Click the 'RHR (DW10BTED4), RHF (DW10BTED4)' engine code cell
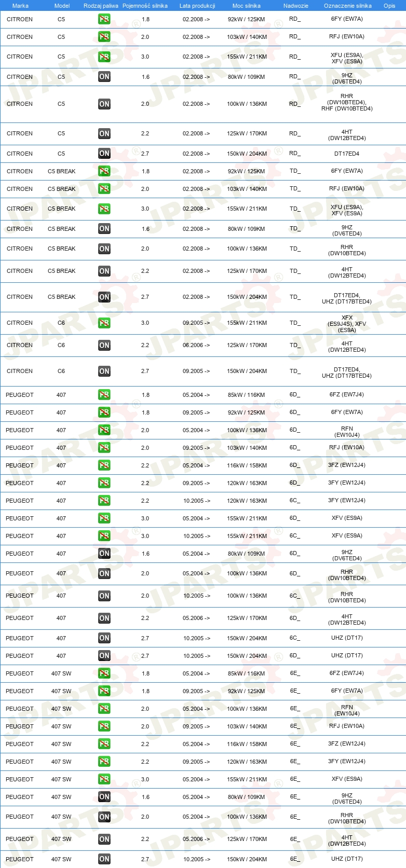This screenshot has width=406, height=868. [347, 103]
